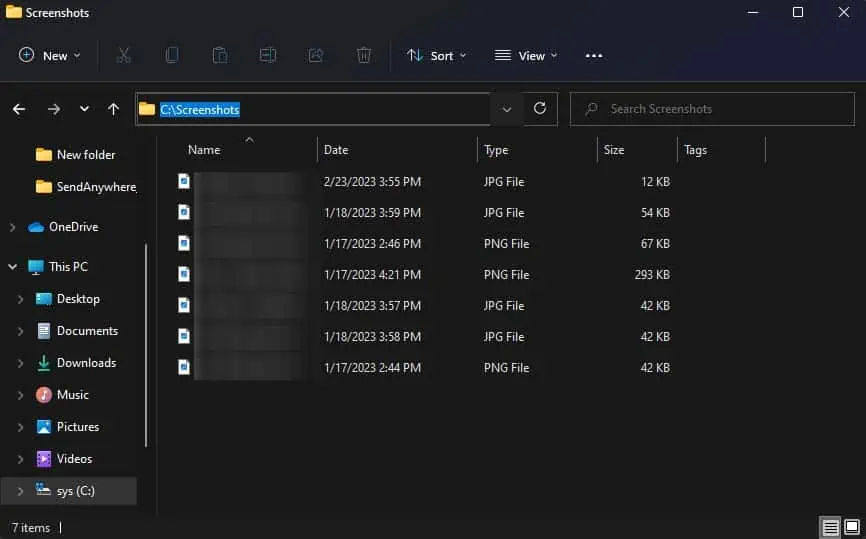Expand the Pictures tree node
The width and height of the screenshot is (866, 539).
click(x=20, y=427)
